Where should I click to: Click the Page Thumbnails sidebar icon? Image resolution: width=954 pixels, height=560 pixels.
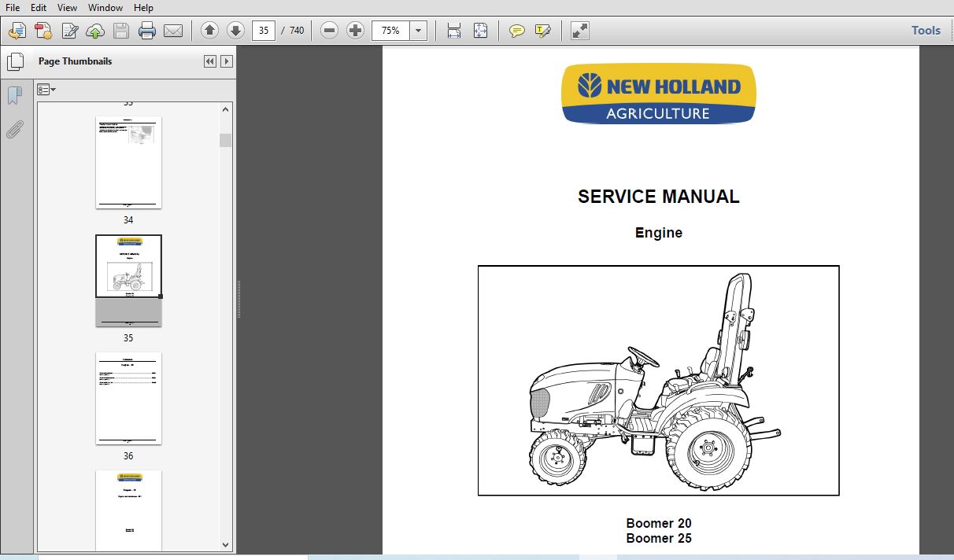(15, 61)
